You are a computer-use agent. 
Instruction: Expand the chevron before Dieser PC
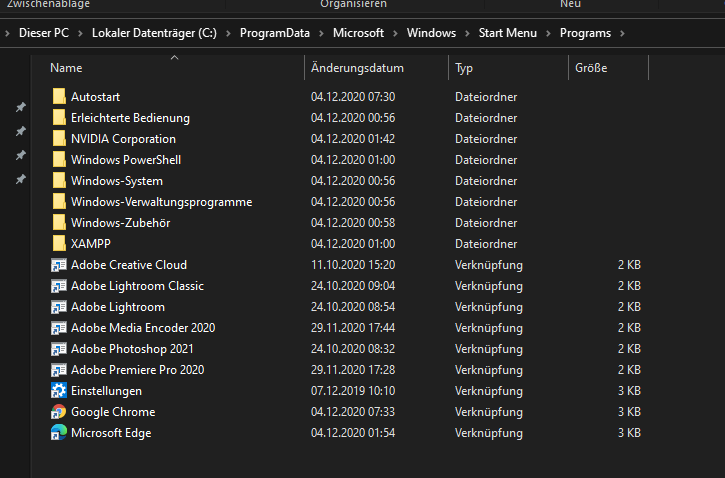coord(7,33)
